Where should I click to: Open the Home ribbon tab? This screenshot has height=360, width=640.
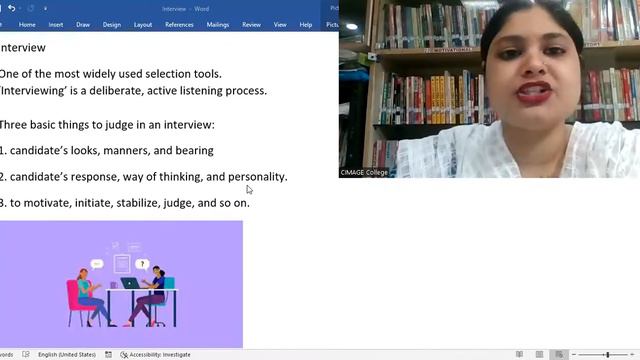point(27,24)
